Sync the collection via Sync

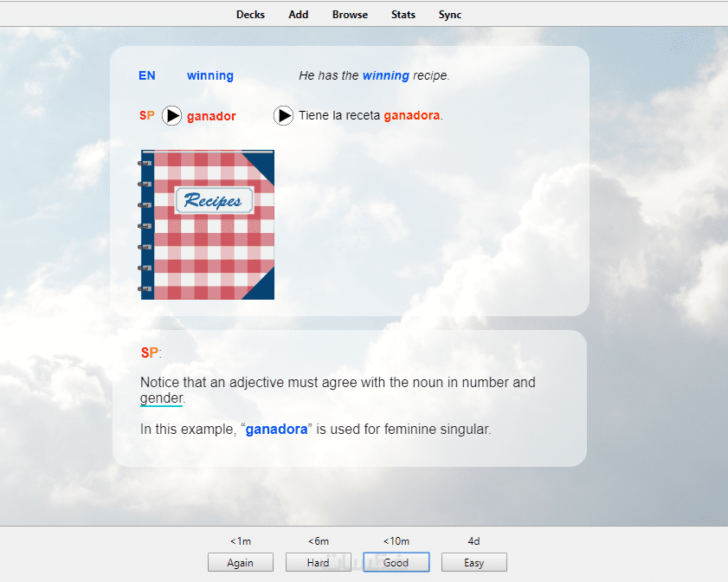click(x=450, y=15)
